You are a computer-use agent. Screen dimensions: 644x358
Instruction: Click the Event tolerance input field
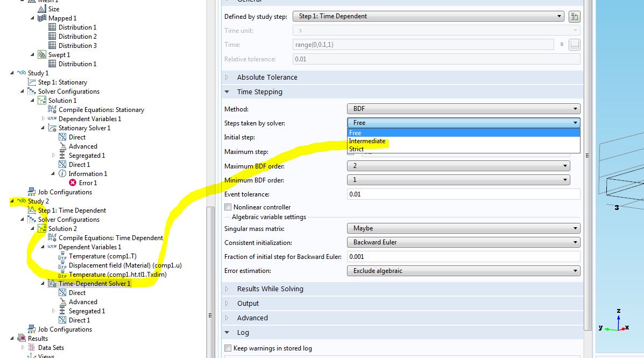tap(463, 194)
